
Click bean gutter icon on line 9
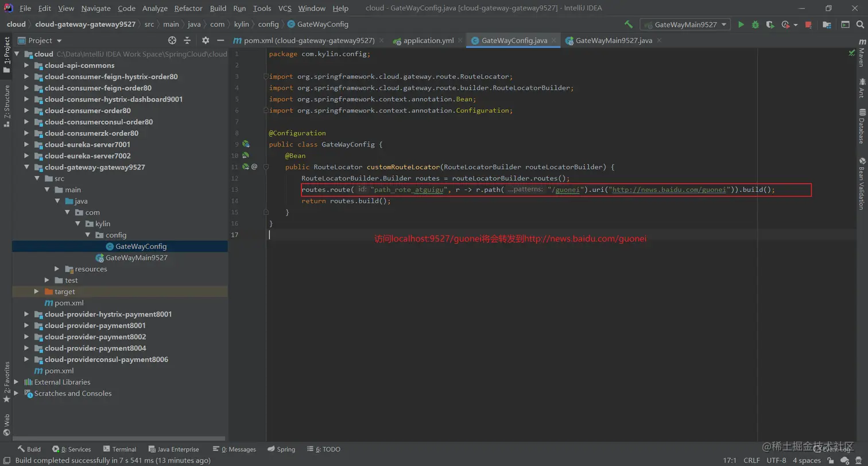coord(246,144)
